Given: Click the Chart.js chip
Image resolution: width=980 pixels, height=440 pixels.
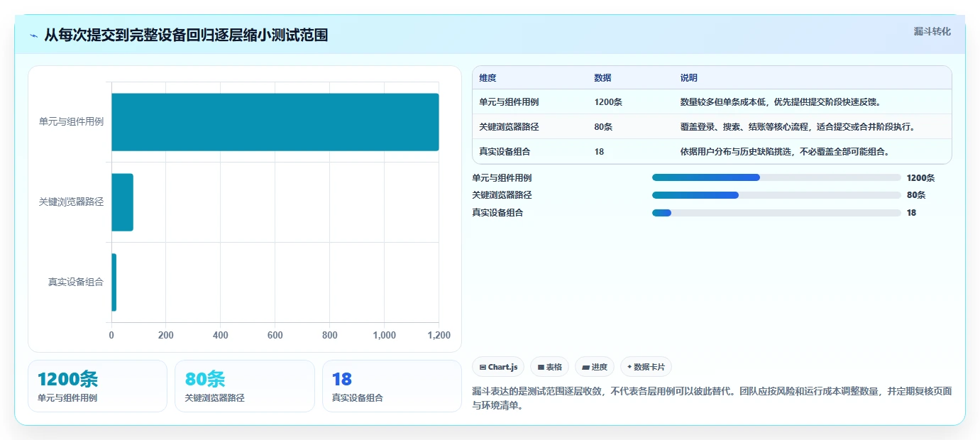Looking at the screenshot, I should [x=499, y=367].
